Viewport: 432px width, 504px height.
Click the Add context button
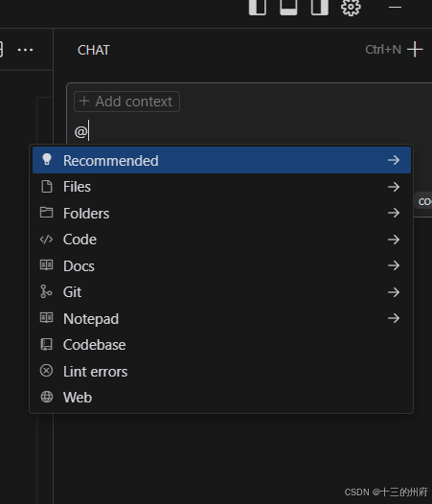(x=126, y=102)
